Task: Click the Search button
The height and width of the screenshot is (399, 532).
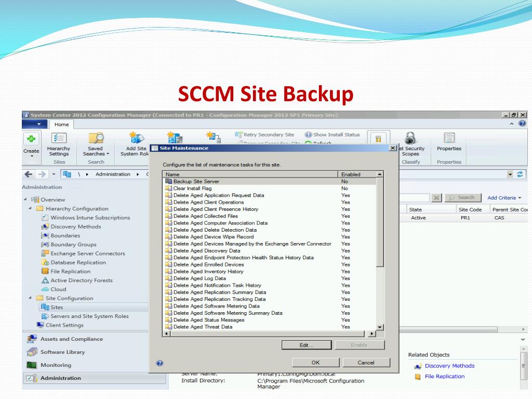Action: (x=463, y=197)
